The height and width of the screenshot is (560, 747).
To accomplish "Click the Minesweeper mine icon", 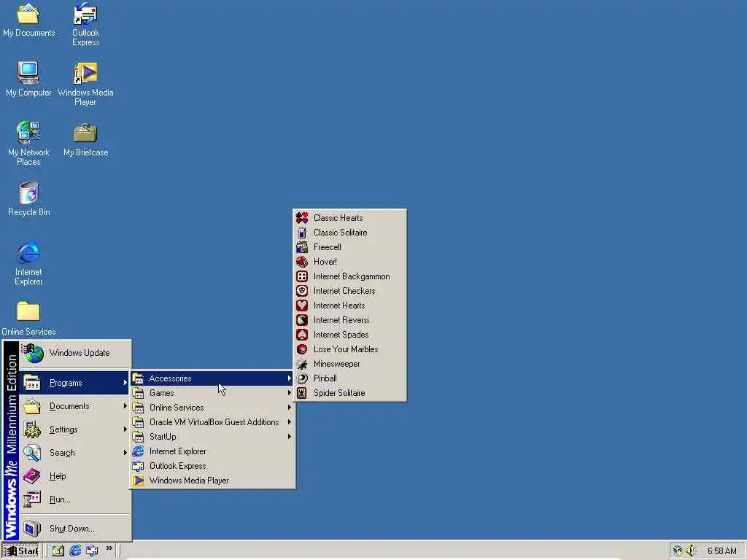I will 302,364.
